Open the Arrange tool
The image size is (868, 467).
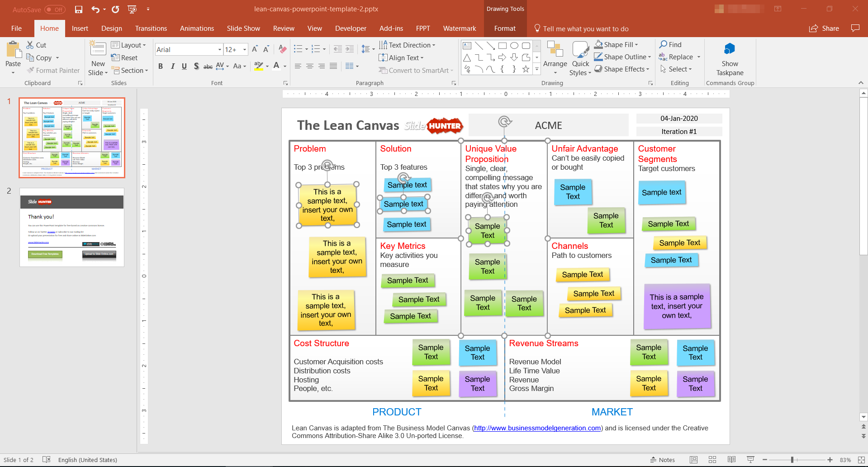click(x=555, y=58)
